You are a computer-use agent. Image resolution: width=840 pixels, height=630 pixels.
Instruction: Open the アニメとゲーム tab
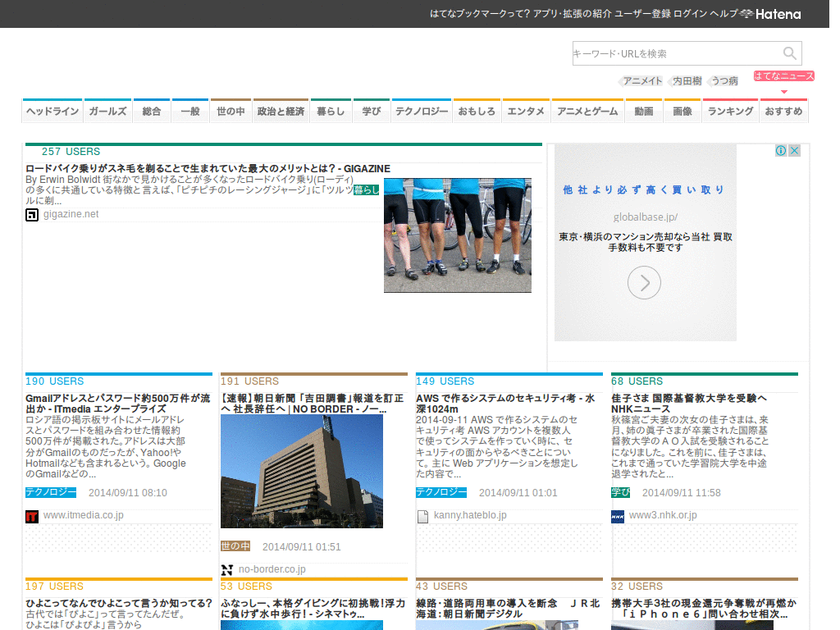click(587, 111)
